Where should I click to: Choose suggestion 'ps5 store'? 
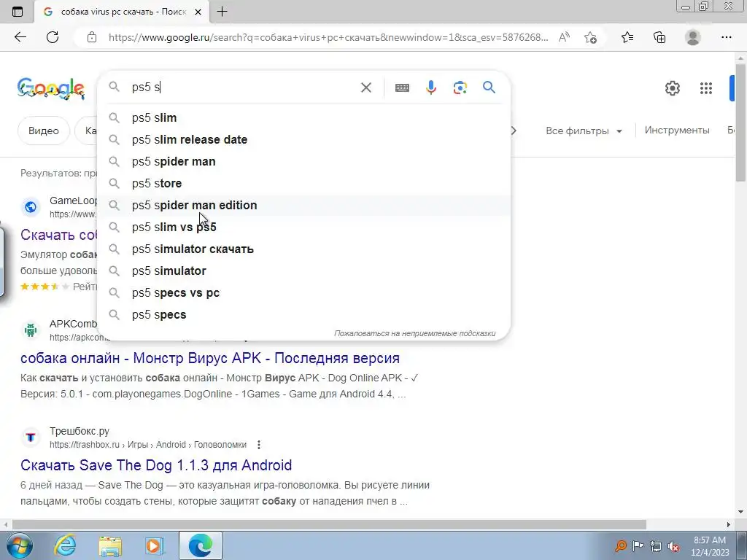coord(303,183)
